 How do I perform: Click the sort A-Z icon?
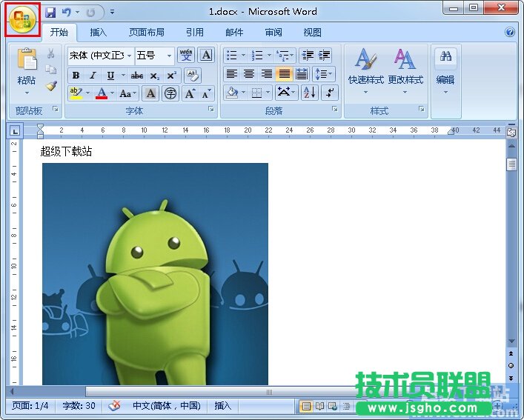coord(309,93)
